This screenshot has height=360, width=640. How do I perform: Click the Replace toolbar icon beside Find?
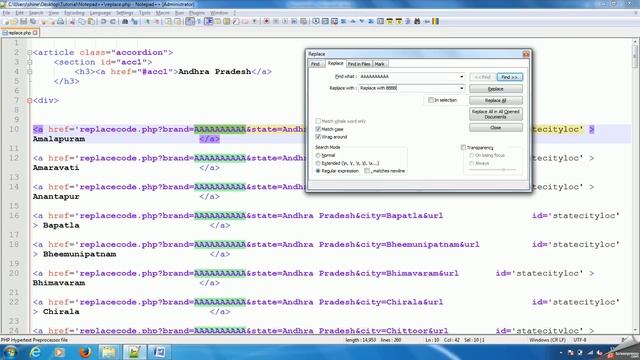(134, 21)
